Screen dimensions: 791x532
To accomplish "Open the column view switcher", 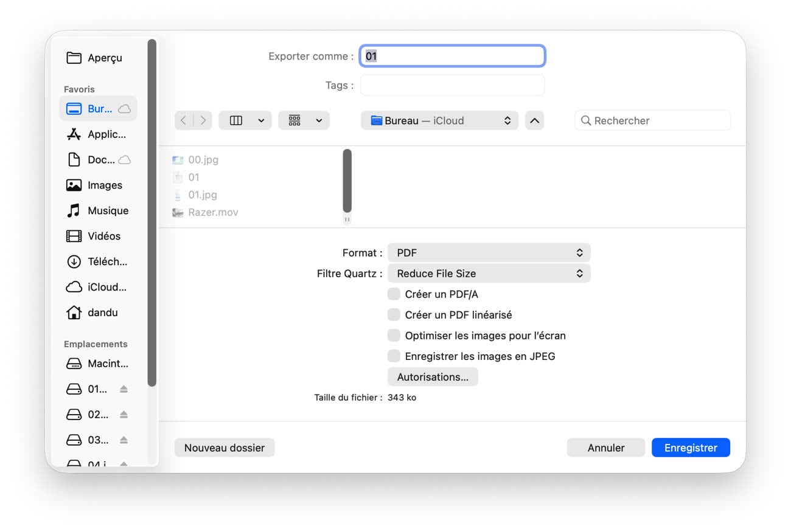I will point(245,120).
